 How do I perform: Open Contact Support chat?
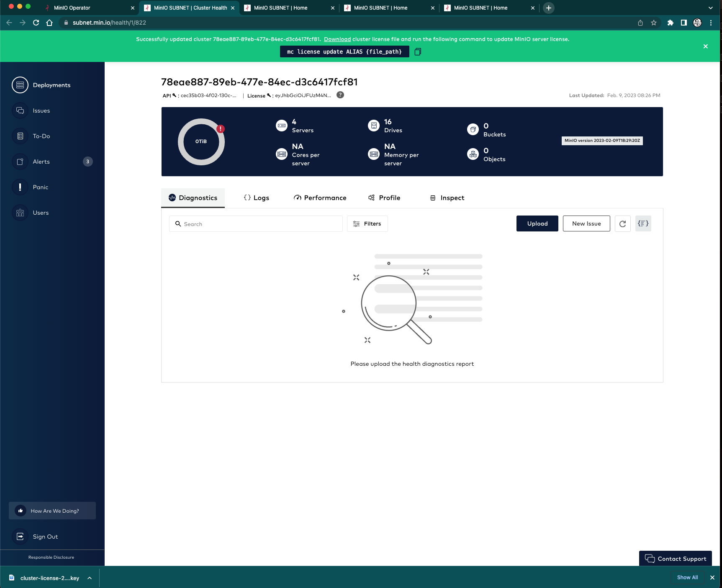tap(675, 559)
